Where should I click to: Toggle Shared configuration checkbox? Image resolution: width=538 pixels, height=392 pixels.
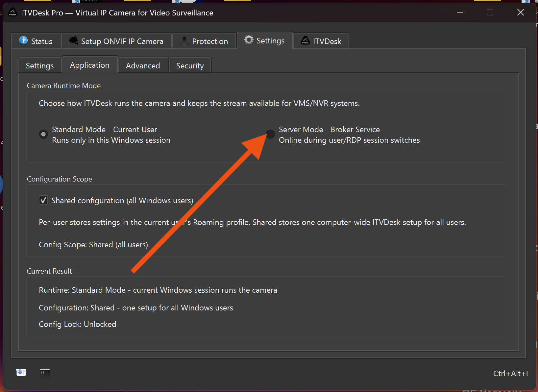click(43, 200)
